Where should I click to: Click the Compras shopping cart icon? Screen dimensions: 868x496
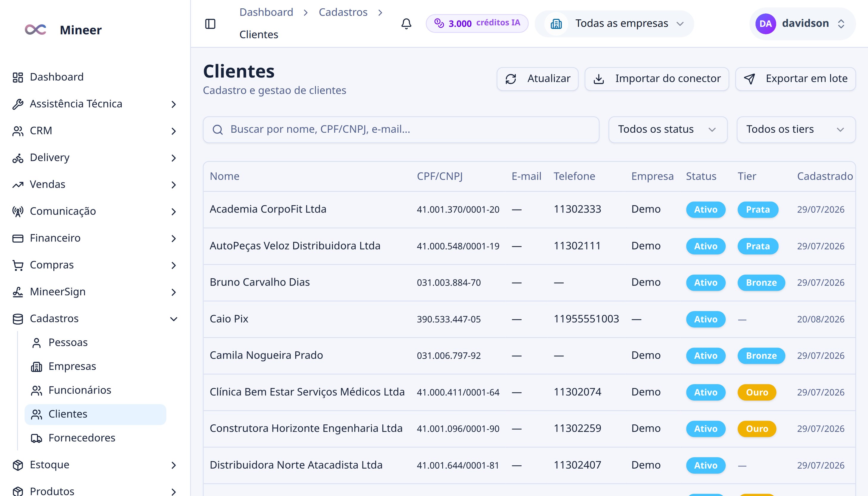coord(18,265)
